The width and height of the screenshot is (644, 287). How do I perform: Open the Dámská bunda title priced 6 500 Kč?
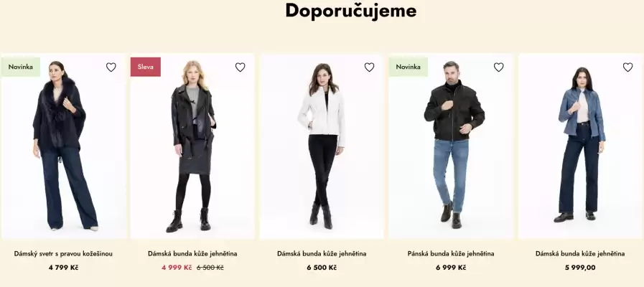click(322, 254)
